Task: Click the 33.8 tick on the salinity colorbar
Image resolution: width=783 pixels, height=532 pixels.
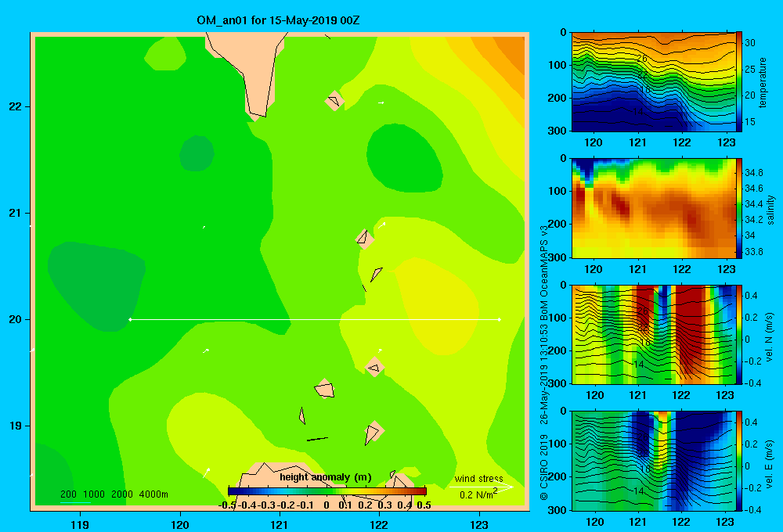Action: pos(753,252)
